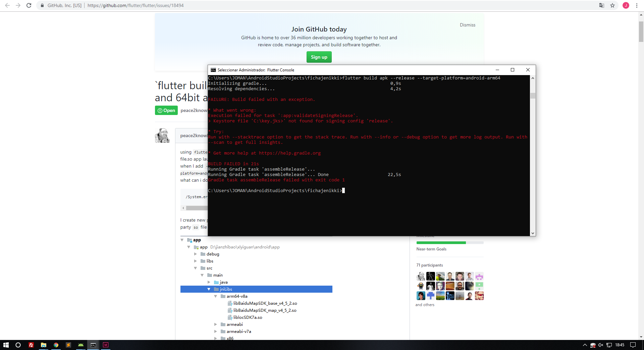Open the Windows Start menu
The width and height of the screenshot is (644, 350).
pyautogui.click(x=6, y=345)
